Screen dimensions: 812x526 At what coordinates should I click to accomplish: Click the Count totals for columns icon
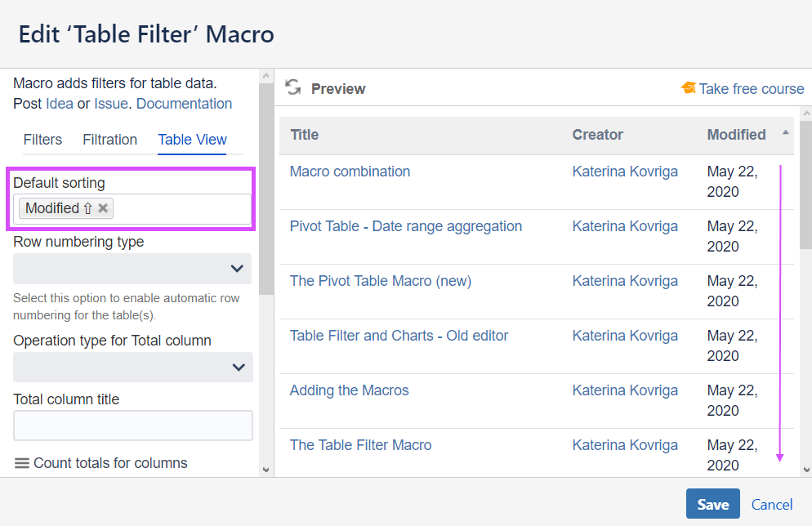point(22,463)
